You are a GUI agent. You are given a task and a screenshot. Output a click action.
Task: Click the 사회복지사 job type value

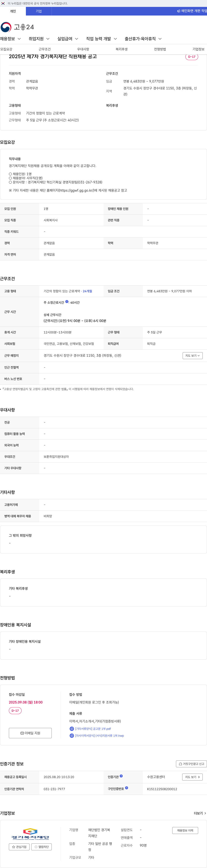tap(51, 220)
